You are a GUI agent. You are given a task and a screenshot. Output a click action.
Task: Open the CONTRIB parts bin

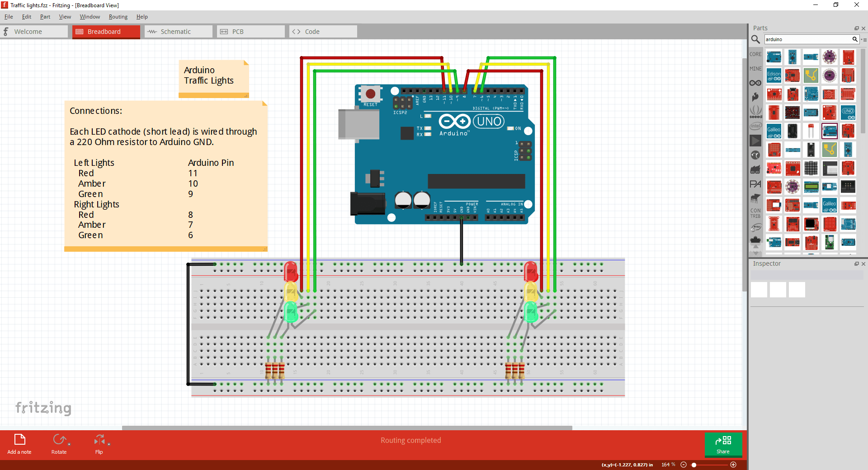[x=755, y=212]
